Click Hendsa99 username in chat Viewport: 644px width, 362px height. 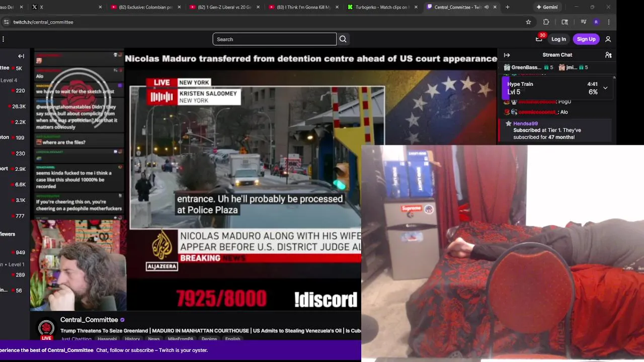click(x=525, y=123)
